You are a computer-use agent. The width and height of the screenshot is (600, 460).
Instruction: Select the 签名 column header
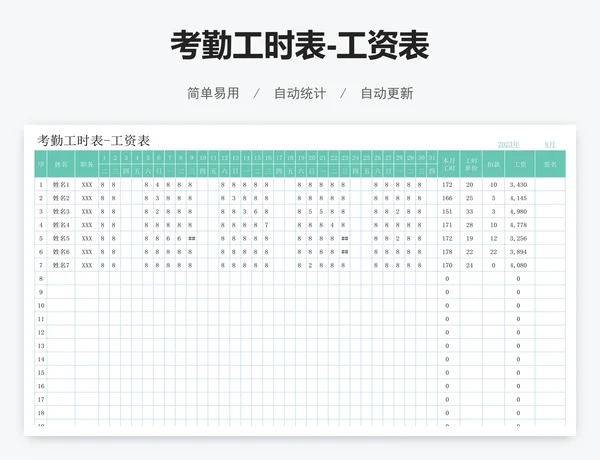[550, 164]
